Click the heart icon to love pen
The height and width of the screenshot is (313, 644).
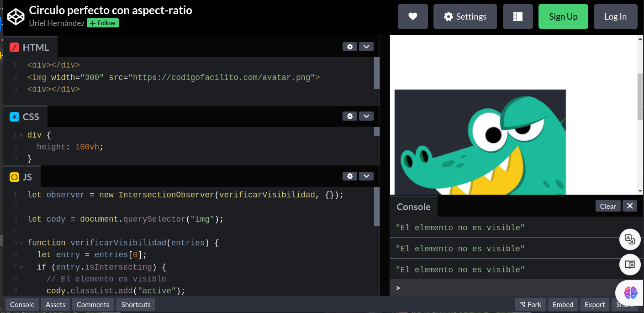[x=412, y=16]
